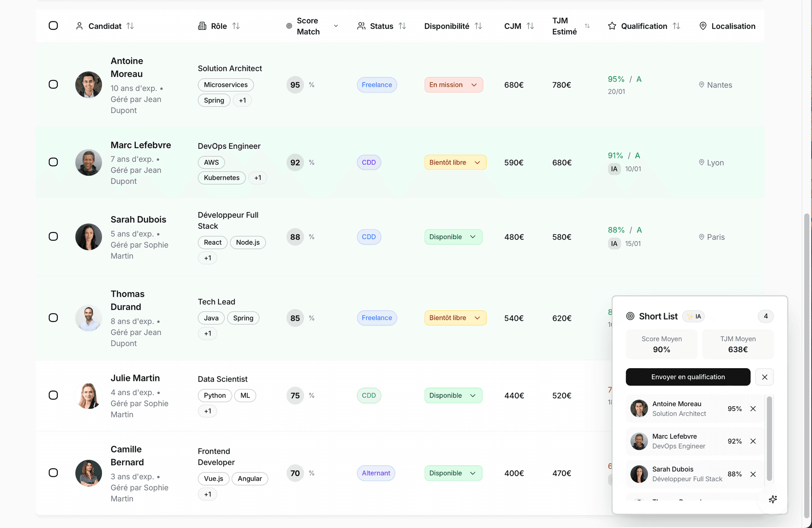Viewport: 812px width, 528px height.
Task: Sort the Qualification column
Action: pyautogui.click(x=677, y=26)
